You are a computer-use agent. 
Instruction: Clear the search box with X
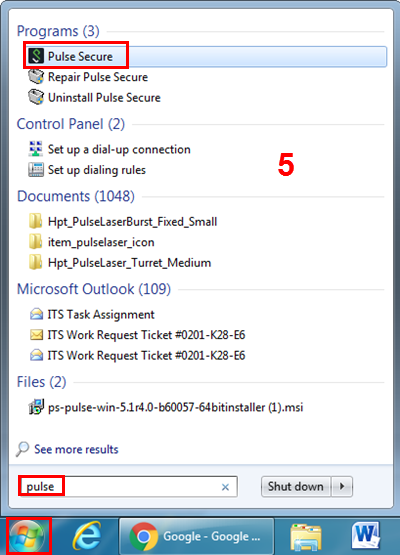click(x=225, y=487)
